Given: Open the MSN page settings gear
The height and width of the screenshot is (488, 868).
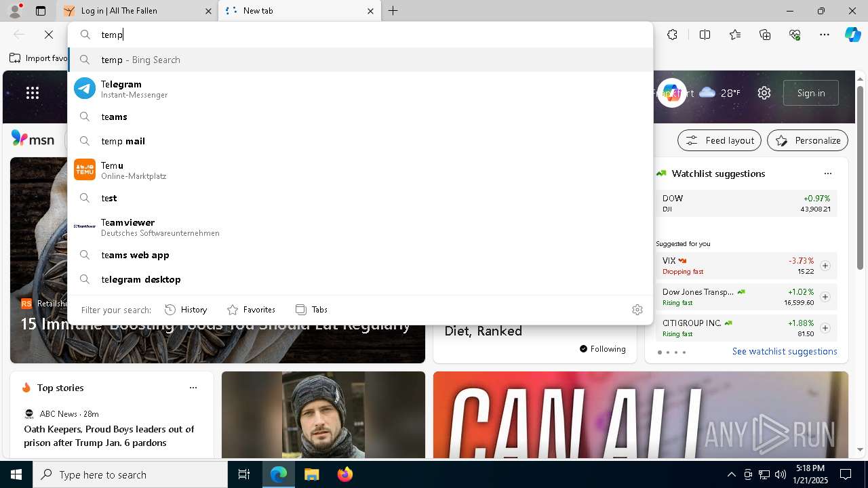Looking at the screenshot, I should tap(764, 93).
